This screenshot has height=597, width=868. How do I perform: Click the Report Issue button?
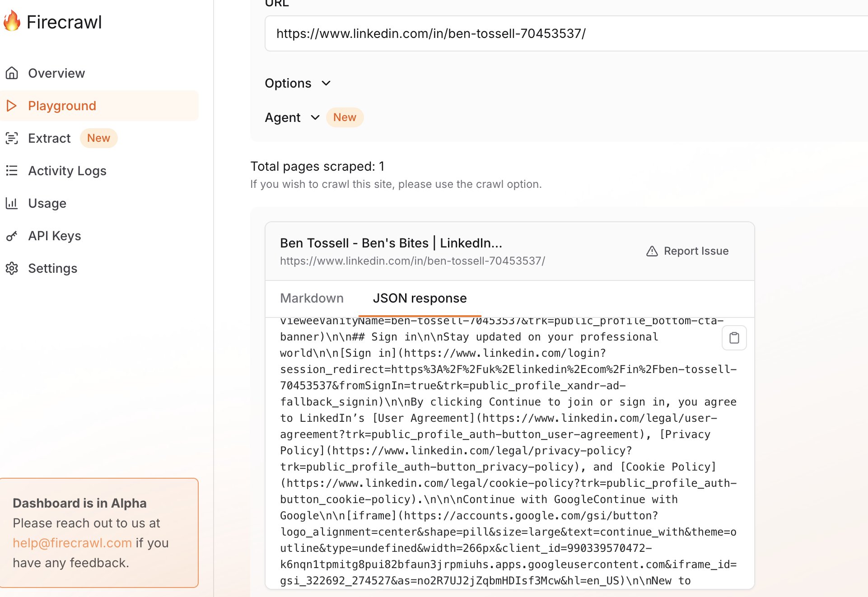point(687,251)
